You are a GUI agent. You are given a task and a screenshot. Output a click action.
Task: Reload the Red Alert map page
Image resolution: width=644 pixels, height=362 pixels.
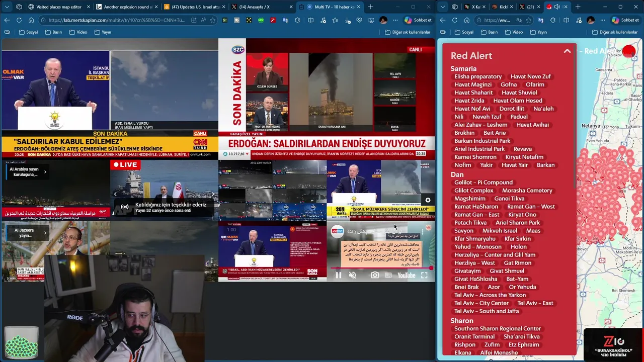click(455, 20)
